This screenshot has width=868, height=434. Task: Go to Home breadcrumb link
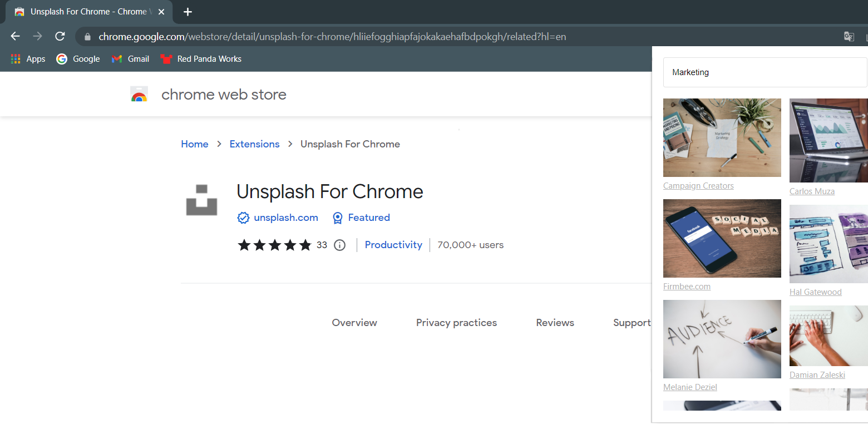point(195,144)
